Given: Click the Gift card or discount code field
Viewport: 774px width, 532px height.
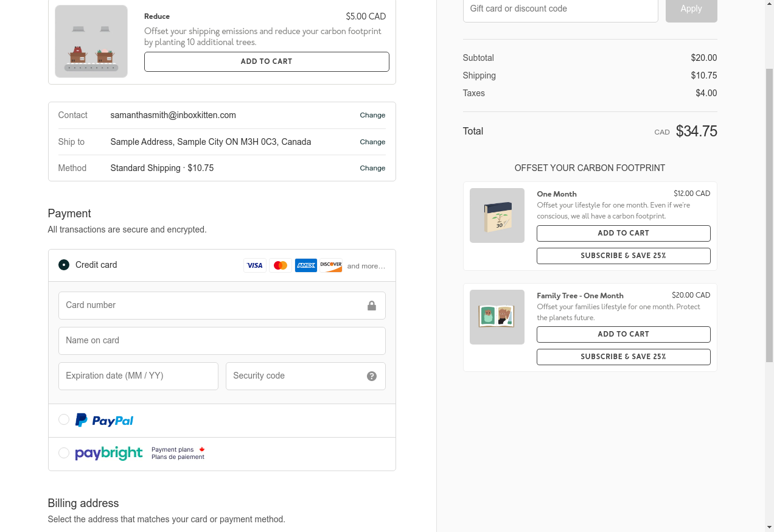Looking at the screenshot, I should click(560, 9).
